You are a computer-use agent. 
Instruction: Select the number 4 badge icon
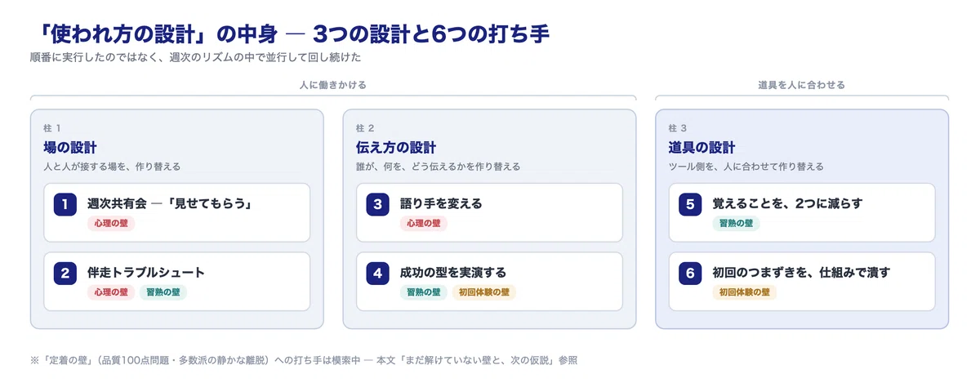pyautogui.click(x=377, y=273)
